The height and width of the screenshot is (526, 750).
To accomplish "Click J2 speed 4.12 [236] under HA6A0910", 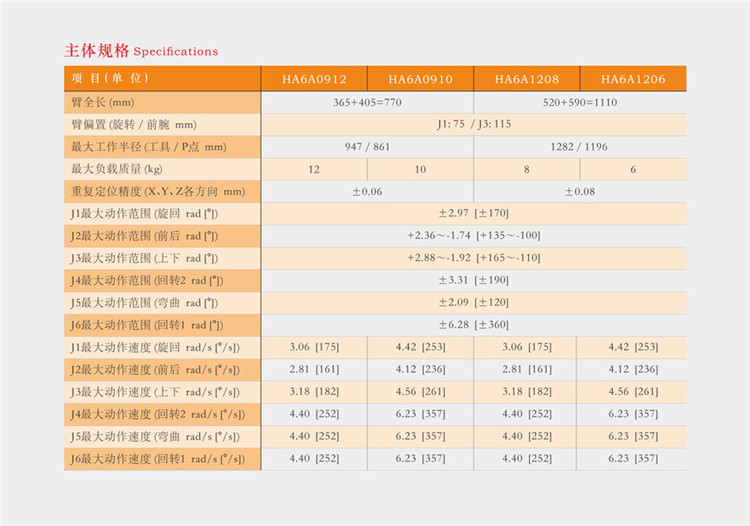I will (420, 370).
